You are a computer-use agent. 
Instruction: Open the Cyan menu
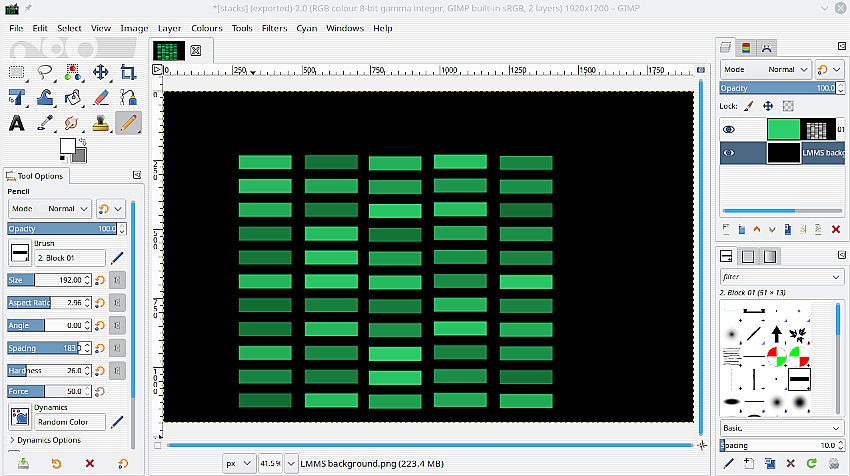tap(306, 28)
